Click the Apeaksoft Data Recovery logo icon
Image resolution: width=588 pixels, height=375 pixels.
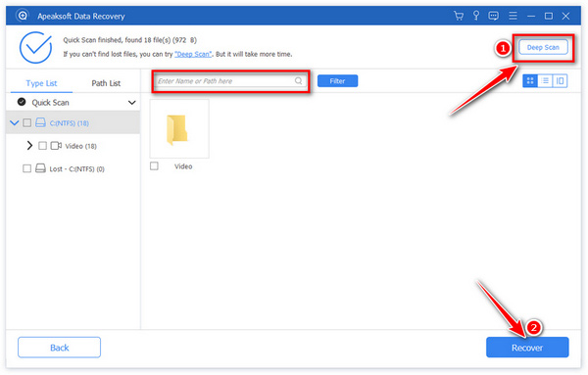[x=23, y=16]
